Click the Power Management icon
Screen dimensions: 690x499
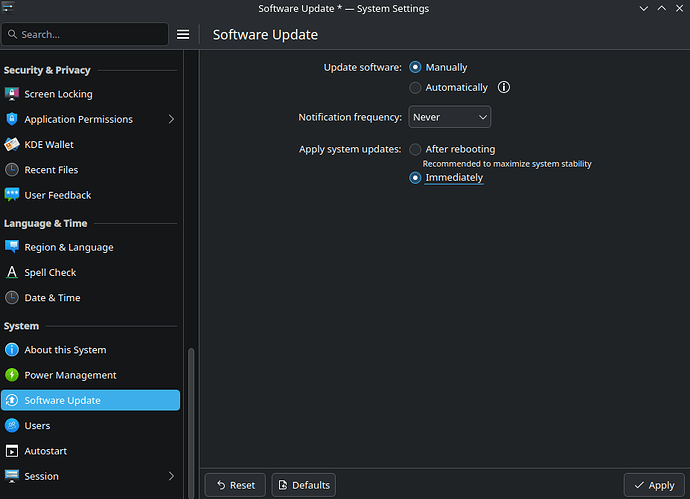pos(12,375)
